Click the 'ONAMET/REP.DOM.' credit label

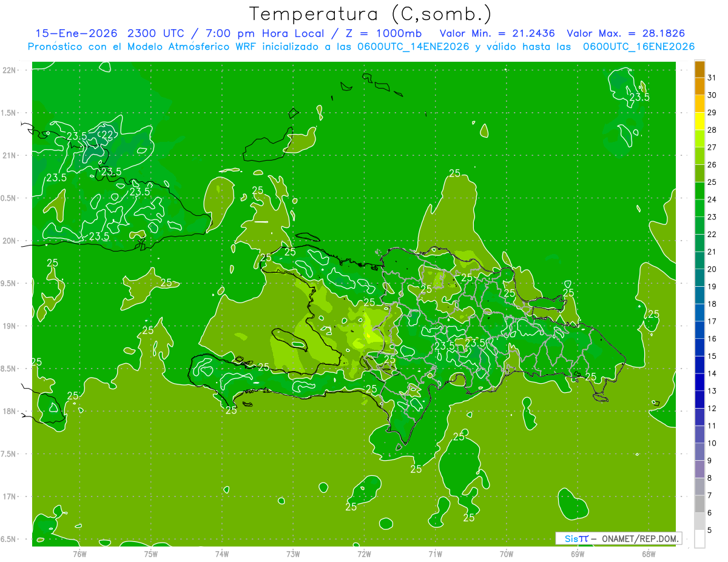639,538
